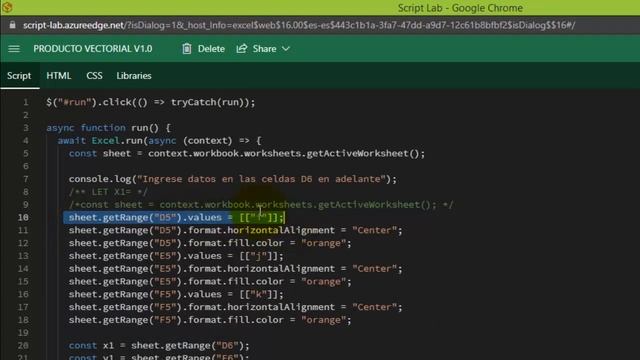This screenshot has height=360, width=640.
Task: Click the 'await Excel.run(async (context)' line
Action: click(x=159, y=141)
